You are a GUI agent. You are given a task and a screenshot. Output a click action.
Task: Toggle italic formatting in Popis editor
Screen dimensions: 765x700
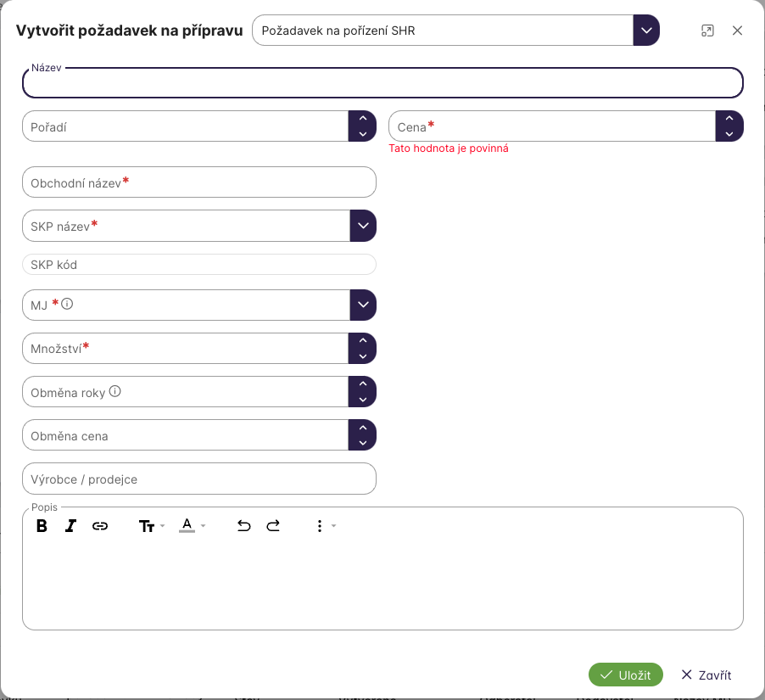70,526
